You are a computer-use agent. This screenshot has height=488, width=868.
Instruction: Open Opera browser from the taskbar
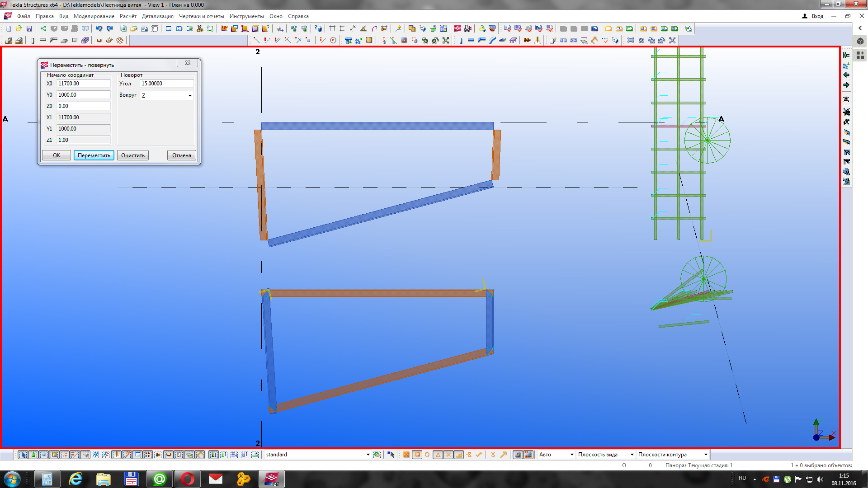pos(187,479)
